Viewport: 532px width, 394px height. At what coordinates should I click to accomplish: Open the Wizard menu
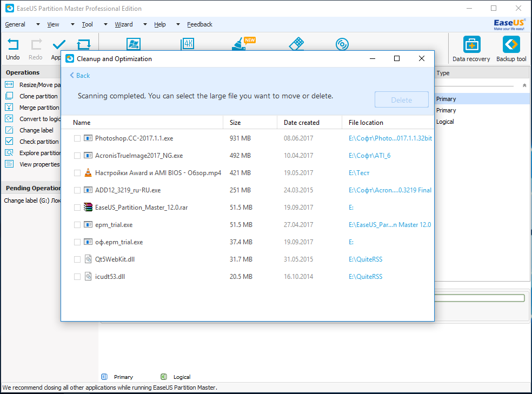pos(123,24)
